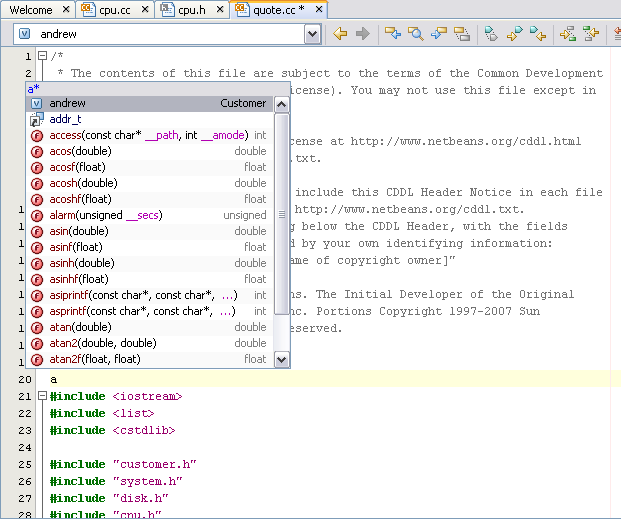
Task: Choose atan(double) completion
Action: [x=150, y=327]
